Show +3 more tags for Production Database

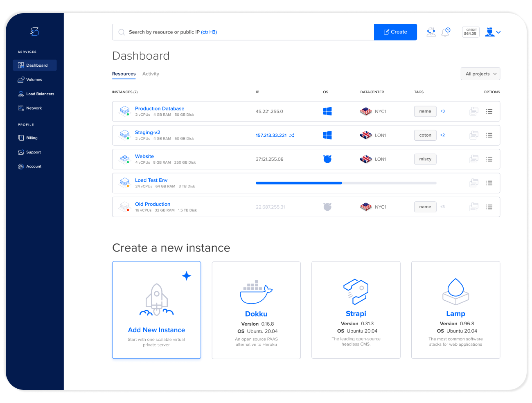tap(442, 111)
